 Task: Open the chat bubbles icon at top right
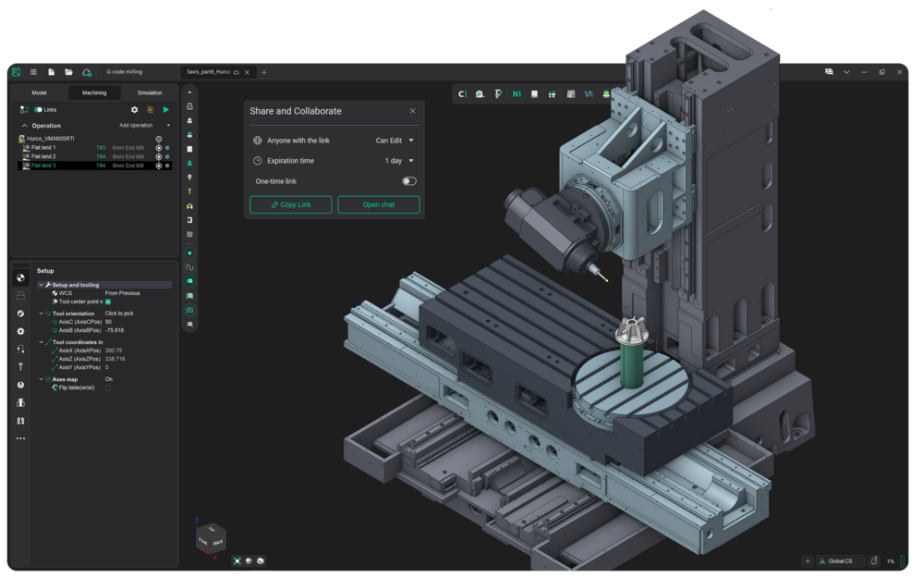[x=829, y=72]
